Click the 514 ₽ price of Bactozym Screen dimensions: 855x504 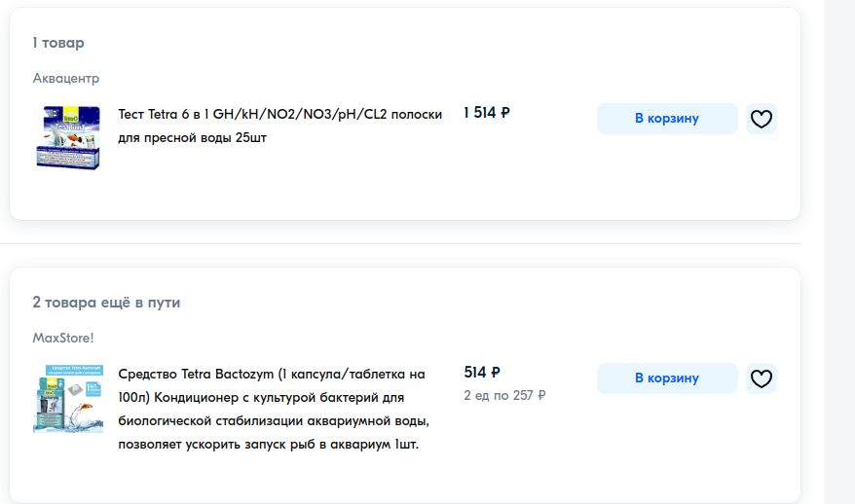click(x=482, y=373)
